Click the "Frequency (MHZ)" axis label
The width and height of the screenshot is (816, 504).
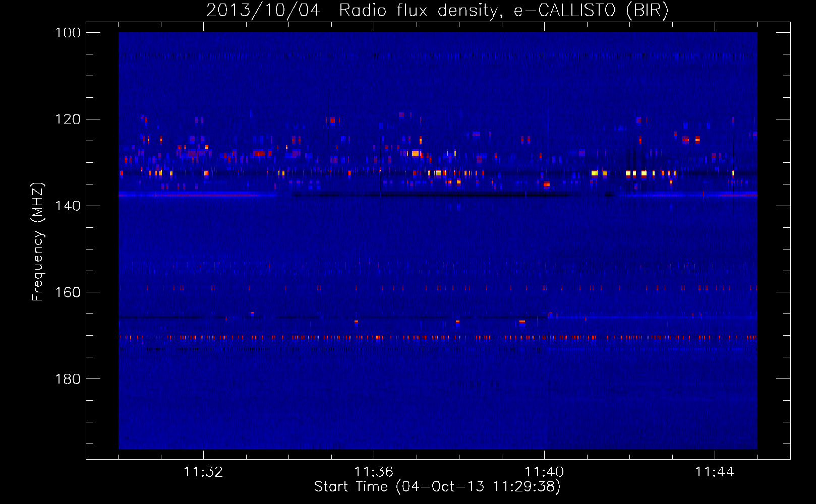(x=38, y=241)
